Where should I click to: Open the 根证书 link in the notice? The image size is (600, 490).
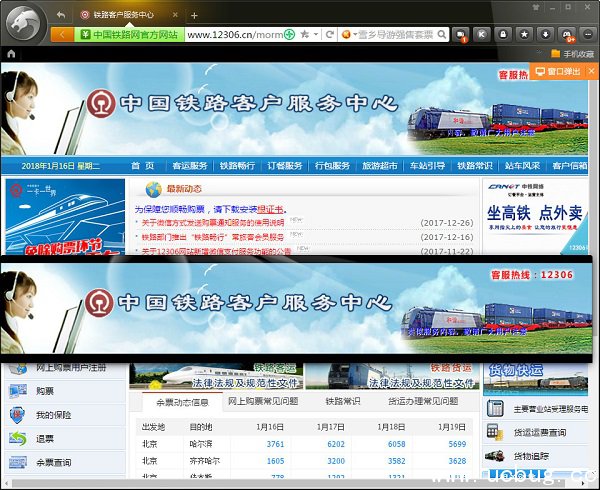[271, 209]
